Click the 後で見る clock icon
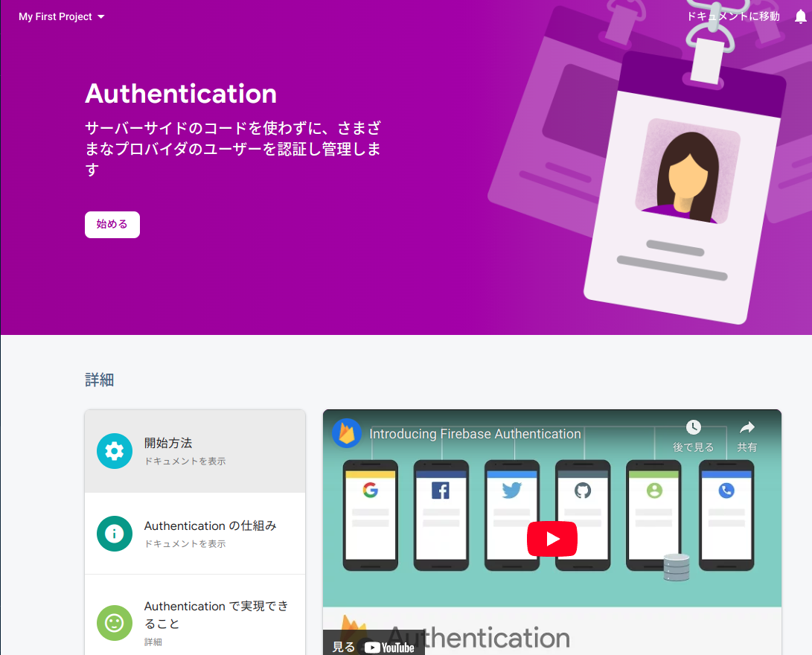812x655 pixels. tap(694, 427)
